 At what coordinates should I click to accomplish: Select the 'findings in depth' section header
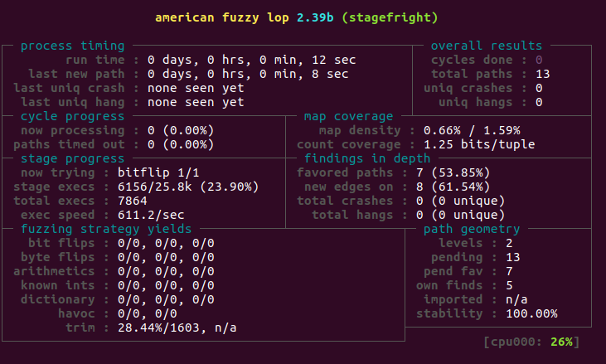point(367,158)
